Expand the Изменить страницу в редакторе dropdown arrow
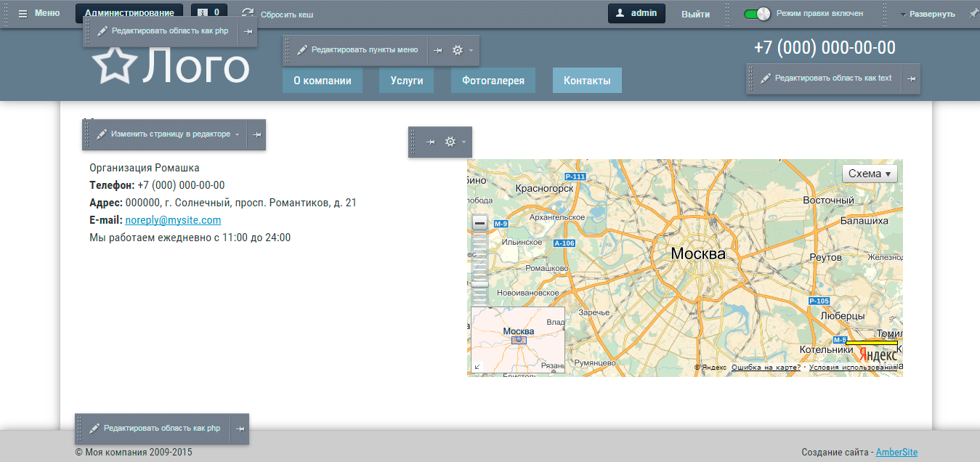The width and height of the screenshot is (980, 462). (237, 134)
